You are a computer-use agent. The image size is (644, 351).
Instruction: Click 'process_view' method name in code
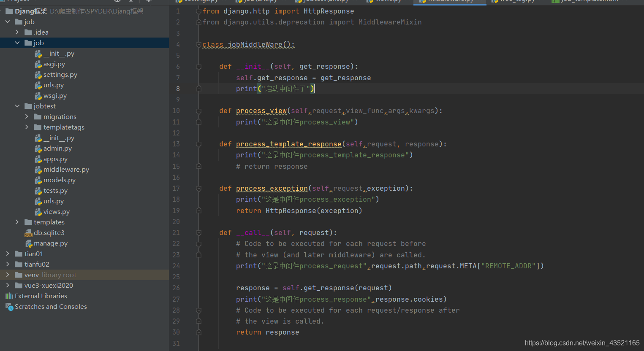point(261,111)
